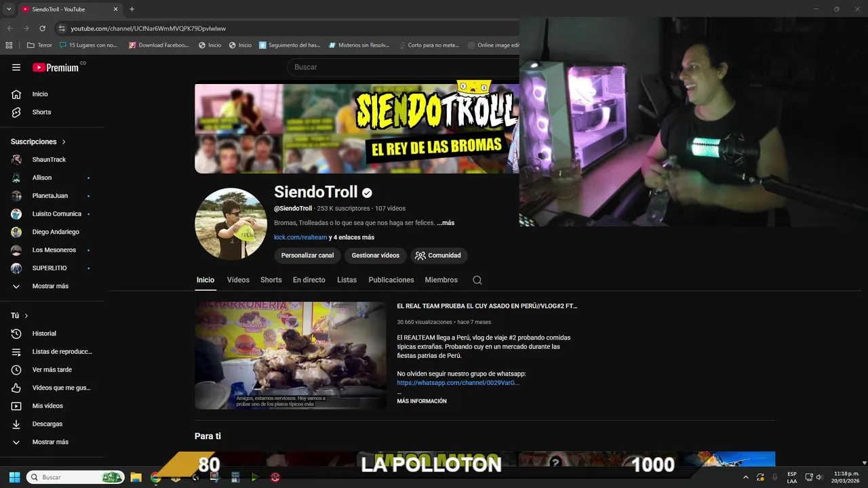Open the cuy asado video title
868x488 pixels.
(x=487, y=306)
